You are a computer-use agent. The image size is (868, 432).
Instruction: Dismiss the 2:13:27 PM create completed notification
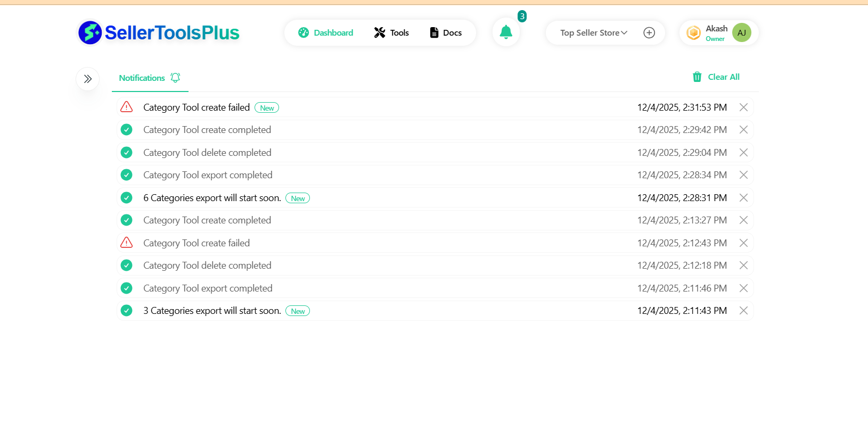click(x=744, y=220)
